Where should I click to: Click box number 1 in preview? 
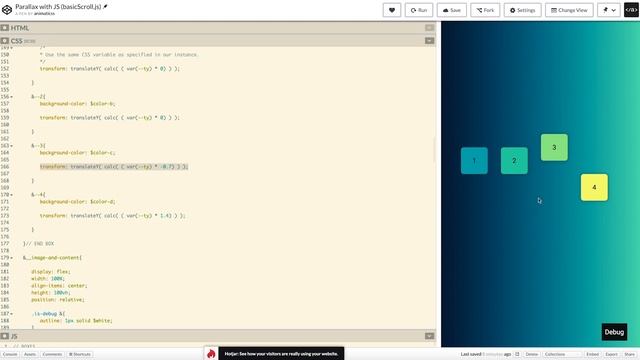pyautogui.click(x=474, y=161)
